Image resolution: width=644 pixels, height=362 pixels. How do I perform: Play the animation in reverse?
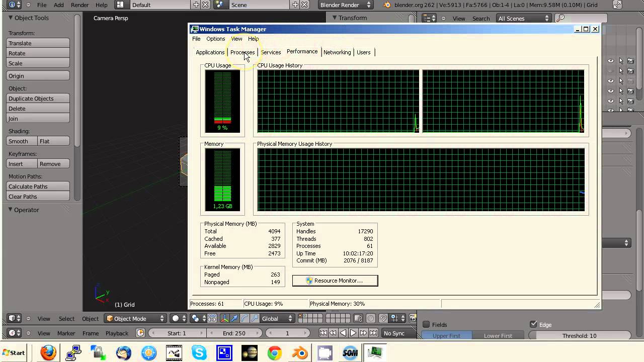(x=343, y=333)
